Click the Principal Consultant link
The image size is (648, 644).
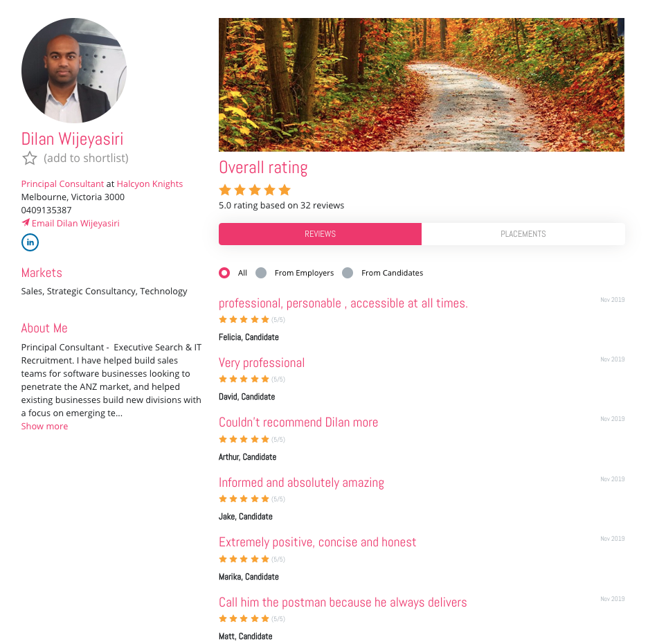[62, 184]
